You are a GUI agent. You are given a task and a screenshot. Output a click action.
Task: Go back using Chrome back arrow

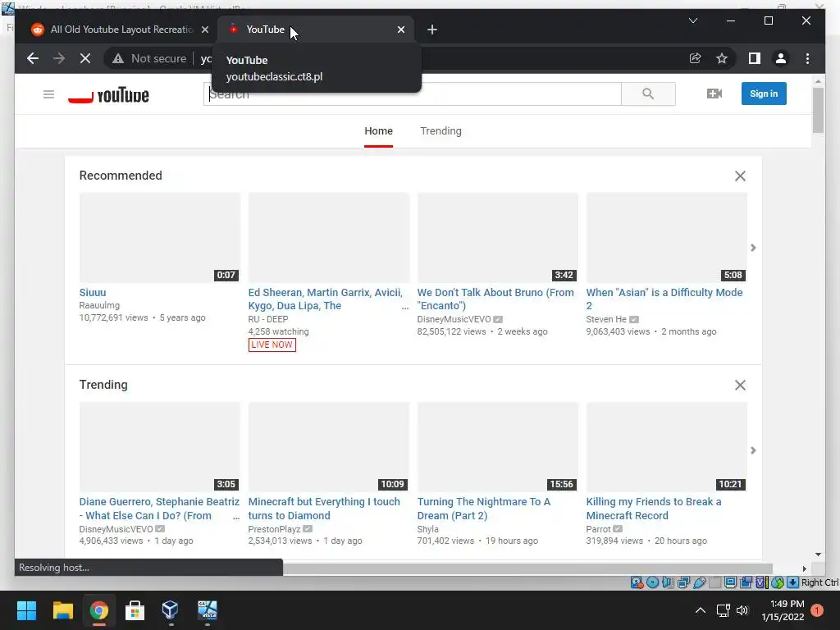click(x=33, y=58)
